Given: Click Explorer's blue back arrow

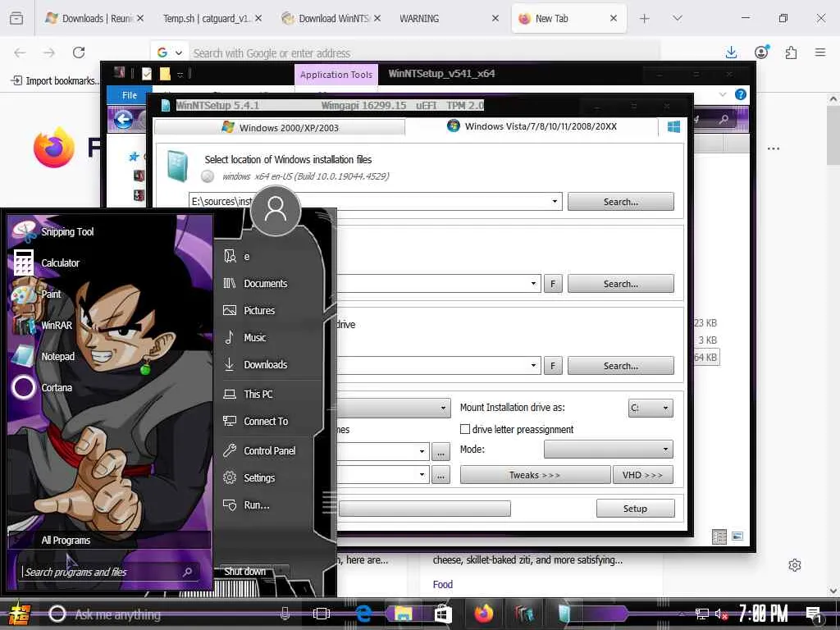Looking at the screenshot, I should [123, 119].
